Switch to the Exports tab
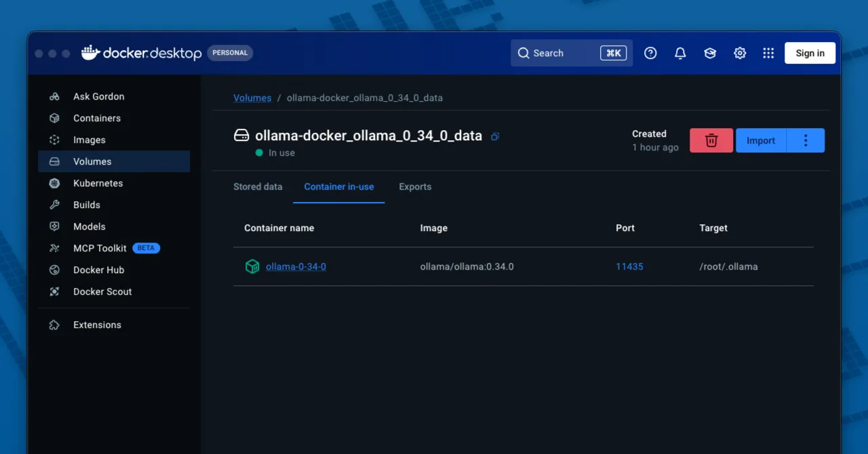Image resolution: width=868 pixels, height=454 pixels. (x=415, y=186)
